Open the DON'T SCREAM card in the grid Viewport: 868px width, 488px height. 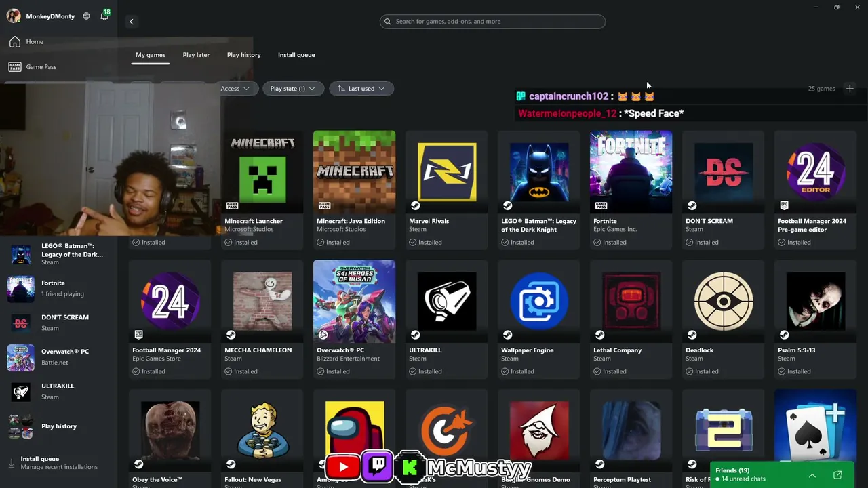point(724,190)
